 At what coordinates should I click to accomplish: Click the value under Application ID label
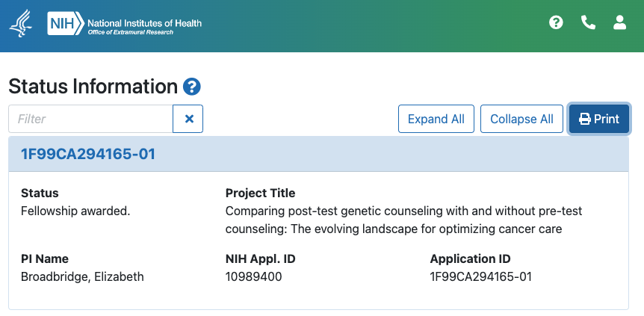pos(481,276)
